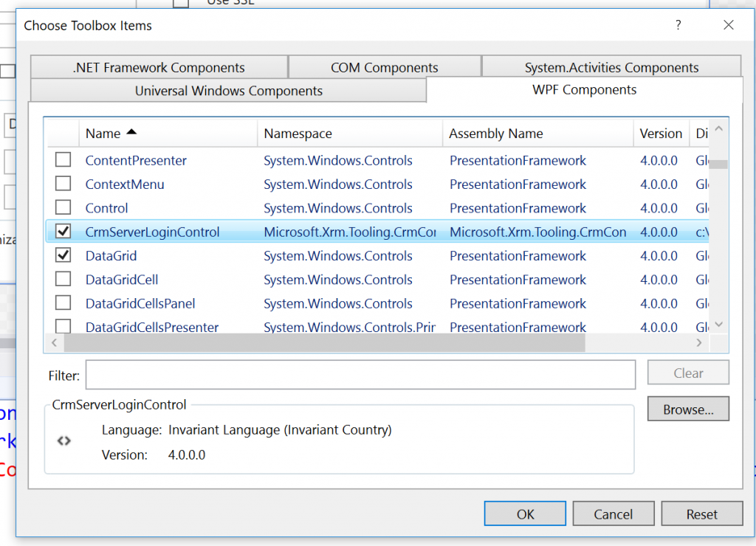This screenshot has width=756, height=546.
Task: Click inside the Filter input field
Action: (x=360, y=375)
